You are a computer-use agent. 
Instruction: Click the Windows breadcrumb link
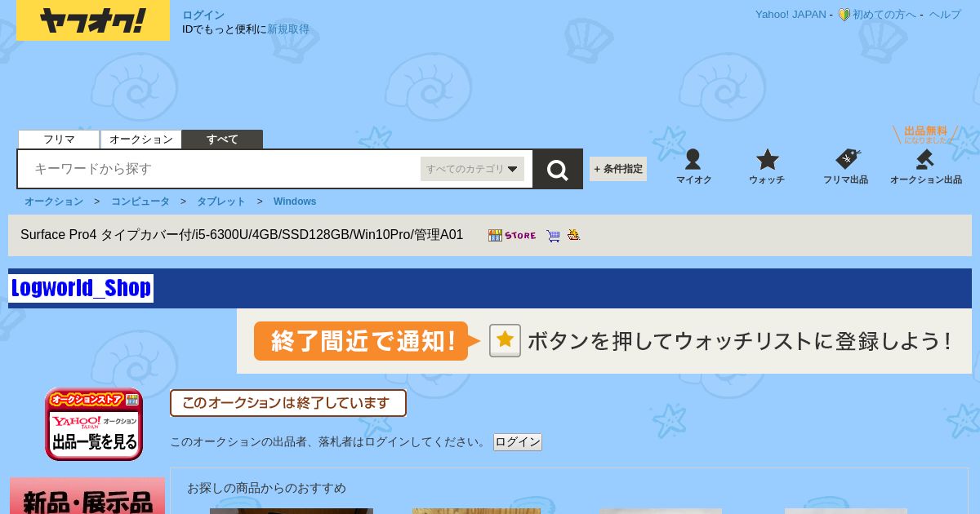point(295,202)
